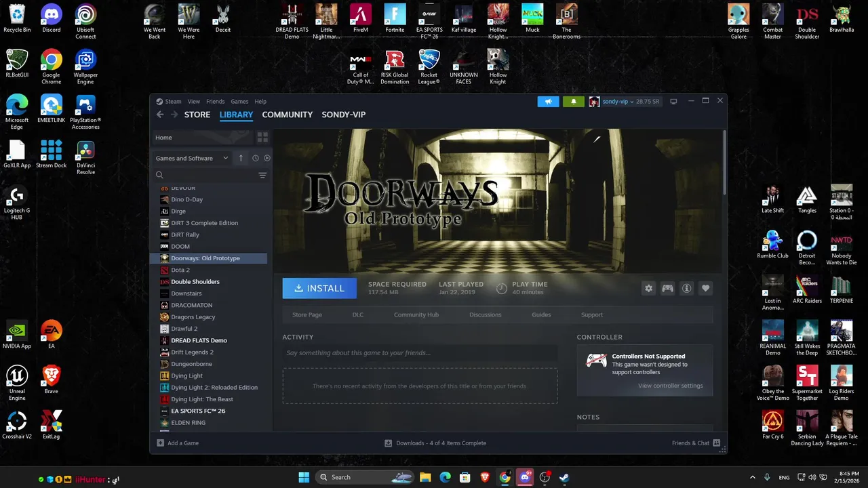The image size is (868, 488).
Task: Open the View menu
Action: click(194, 102)
